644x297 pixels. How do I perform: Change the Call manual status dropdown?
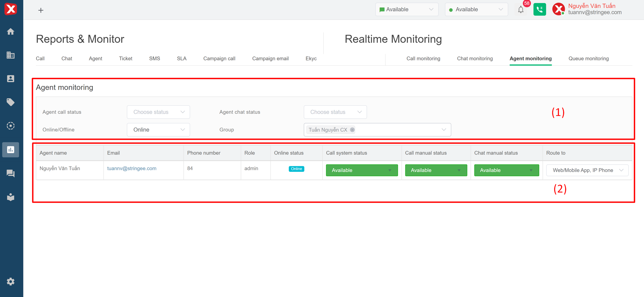pyautogui.click(x=436, y=170)
